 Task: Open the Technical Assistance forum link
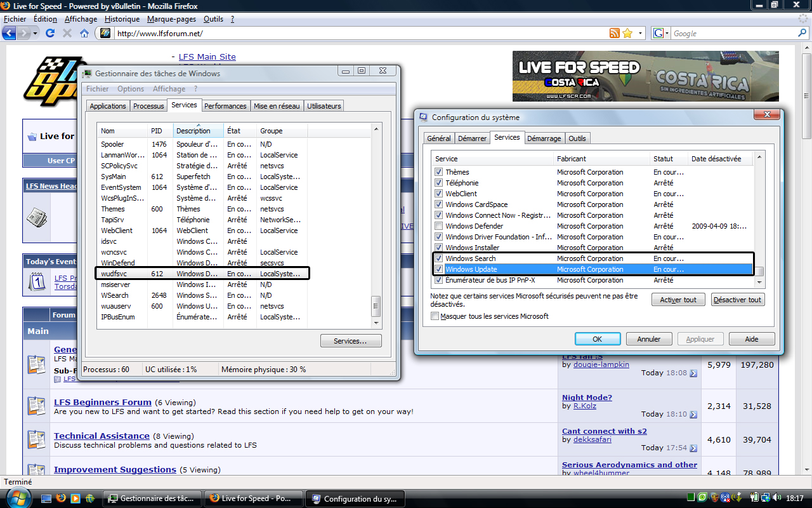point(101,436)
